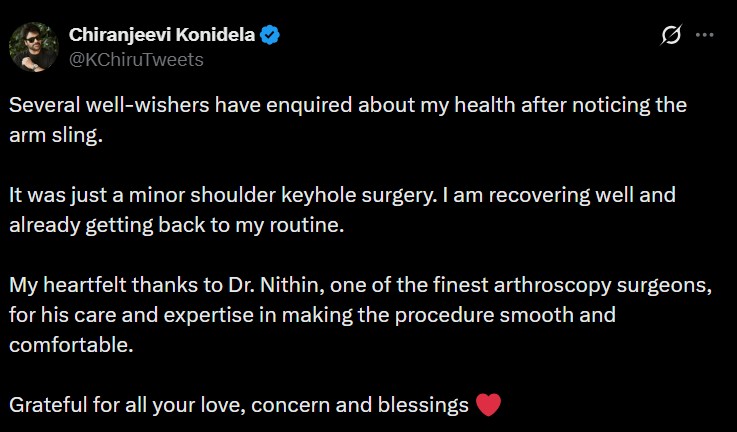Click the blue verified badge
The image size is (737, 432).
[270, 35]
